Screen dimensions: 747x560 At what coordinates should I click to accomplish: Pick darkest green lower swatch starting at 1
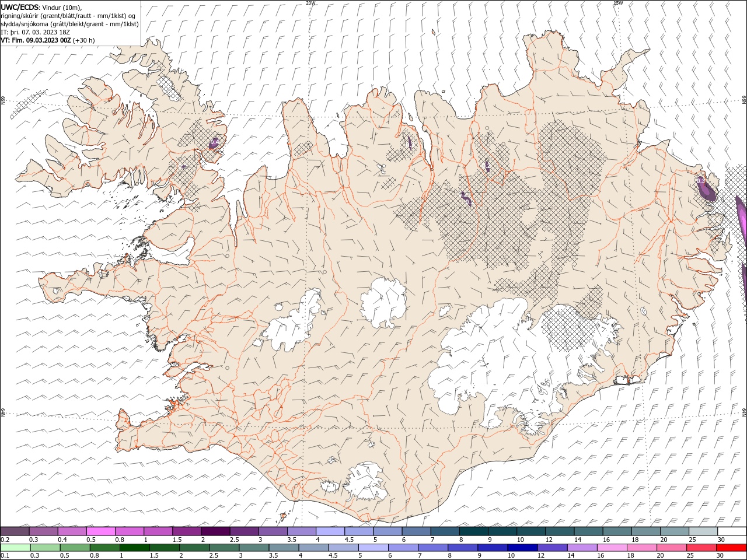134,548
